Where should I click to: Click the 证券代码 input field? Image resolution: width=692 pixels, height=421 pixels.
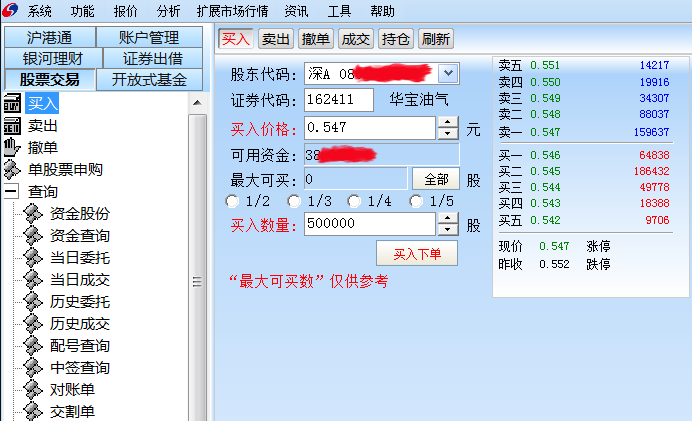[339, 100]
